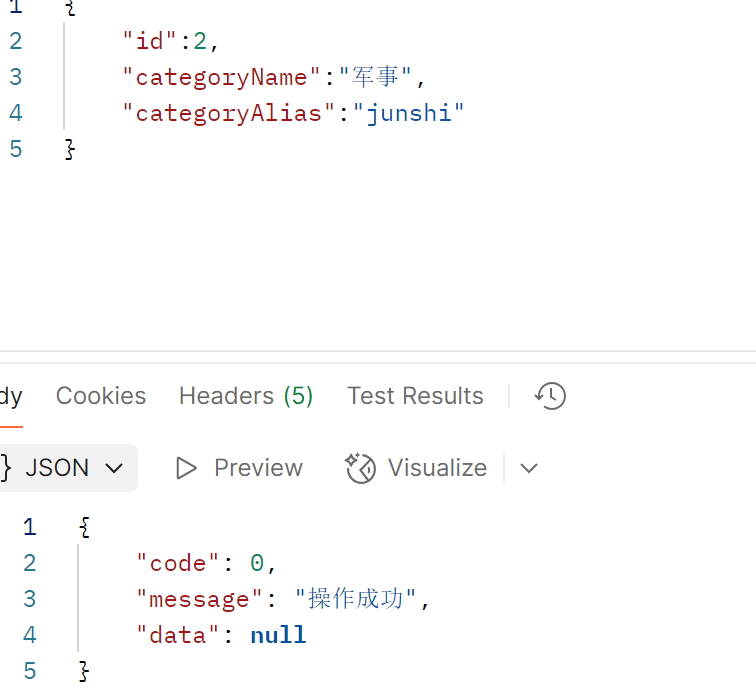This screenshot has width=756, height=693.
Task: Click the Preview button
Action: click(239, 468)
